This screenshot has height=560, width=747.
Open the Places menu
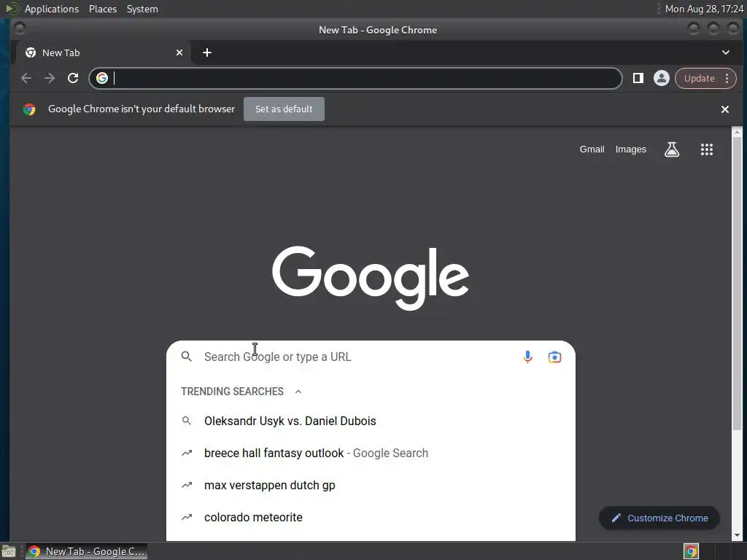(x=102, y=9)
